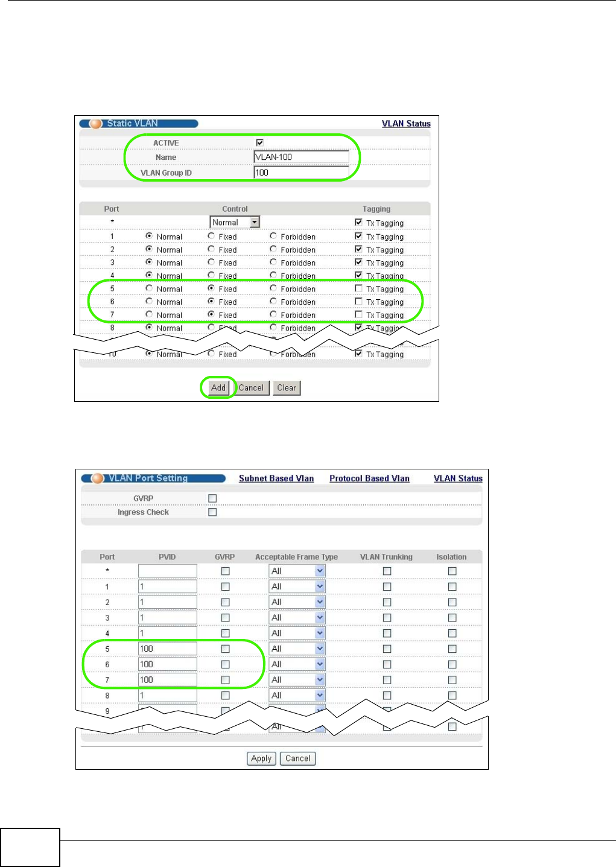Click the Clear button
Viewport: 616px width, 867px height.
(287, 388)
